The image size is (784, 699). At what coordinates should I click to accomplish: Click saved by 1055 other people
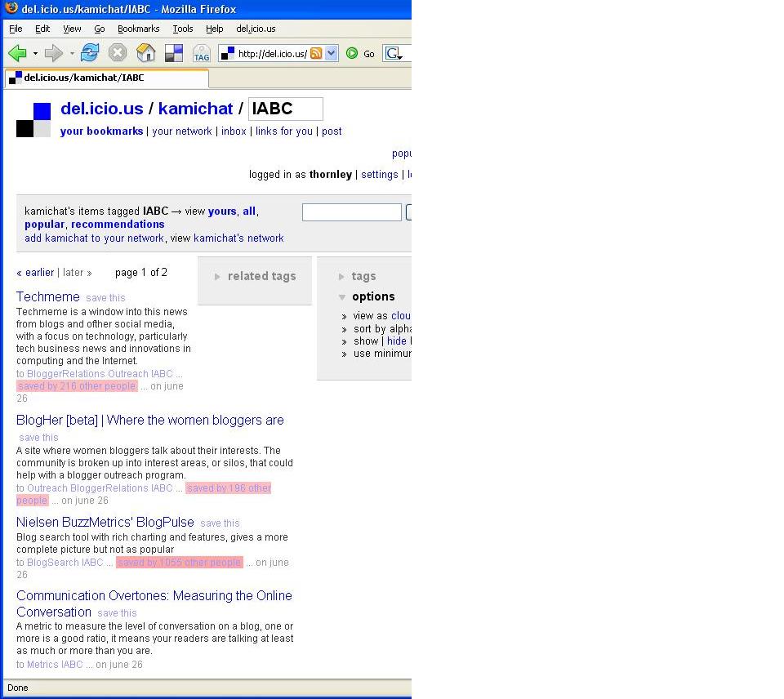click(x=180, y=563)
